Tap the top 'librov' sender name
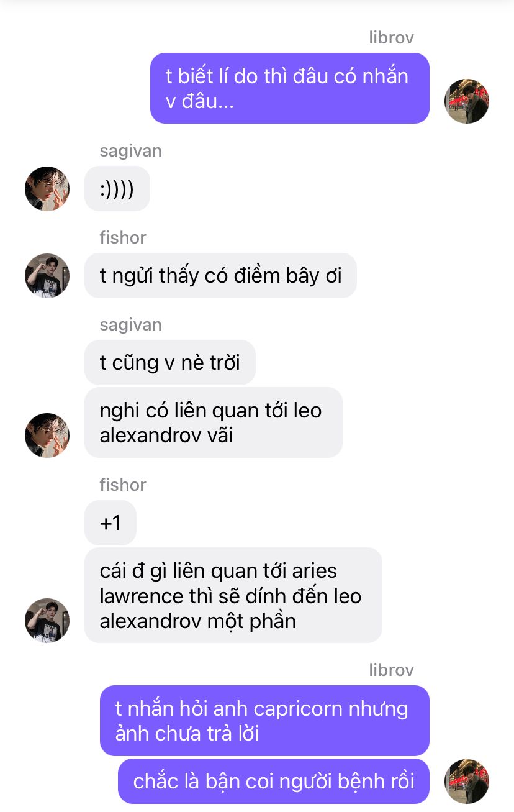 pos(391,37)
